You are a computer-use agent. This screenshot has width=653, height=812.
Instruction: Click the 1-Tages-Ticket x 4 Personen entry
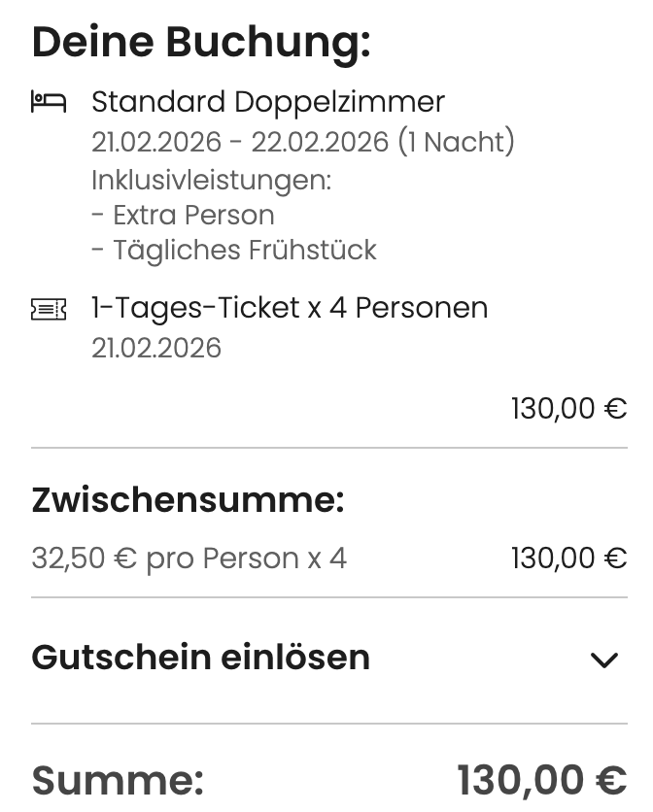(x=289, y=307)
